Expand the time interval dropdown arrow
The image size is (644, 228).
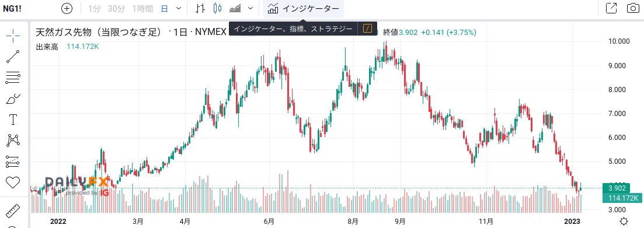click(x=178, y=8)
